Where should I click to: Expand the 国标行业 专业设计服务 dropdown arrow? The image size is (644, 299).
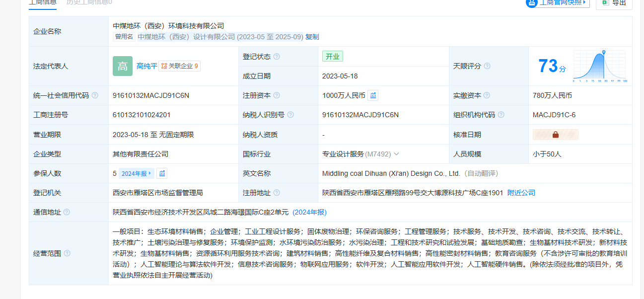pyautogui.click(x=396, y=154)
